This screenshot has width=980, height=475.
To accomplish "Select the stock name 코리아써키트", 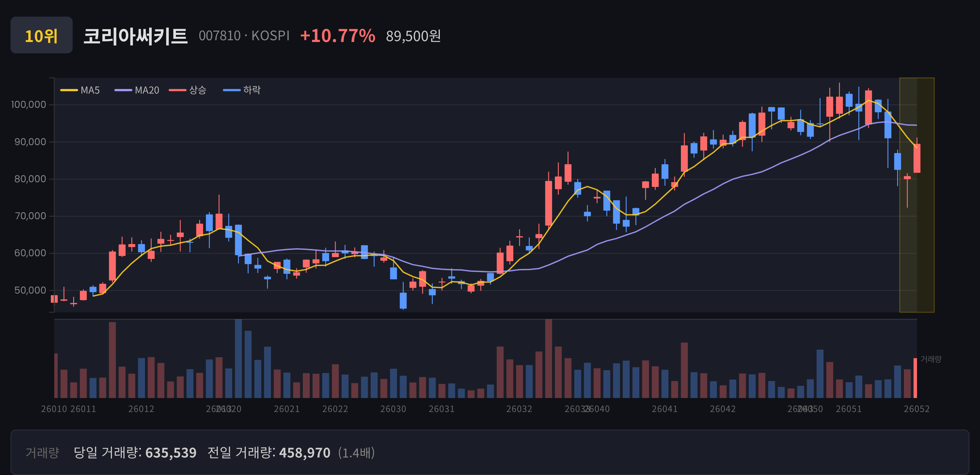I will tap(135, 36).
